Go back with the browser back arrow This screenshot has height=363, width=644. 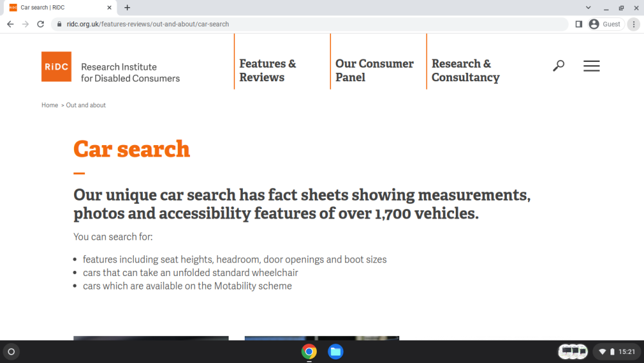click(x=10, y=25)
